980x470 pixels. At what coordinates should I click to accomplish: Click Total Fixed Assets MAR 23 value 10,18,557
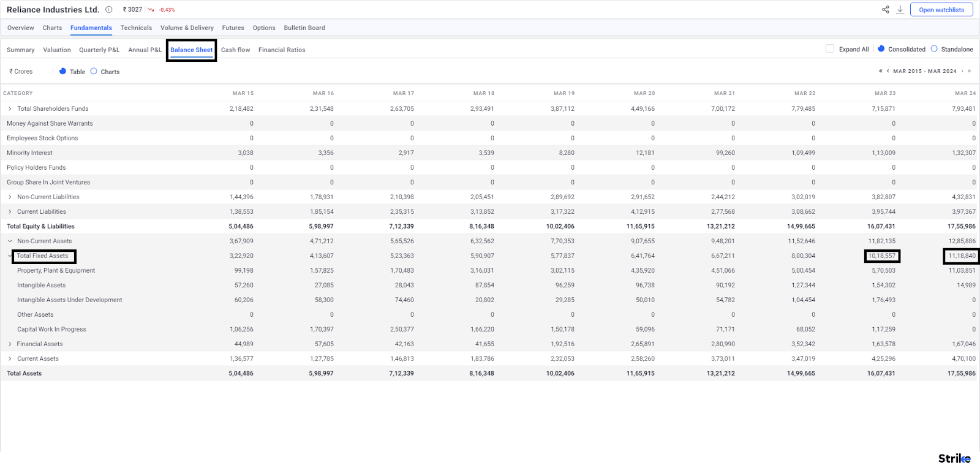882,256
